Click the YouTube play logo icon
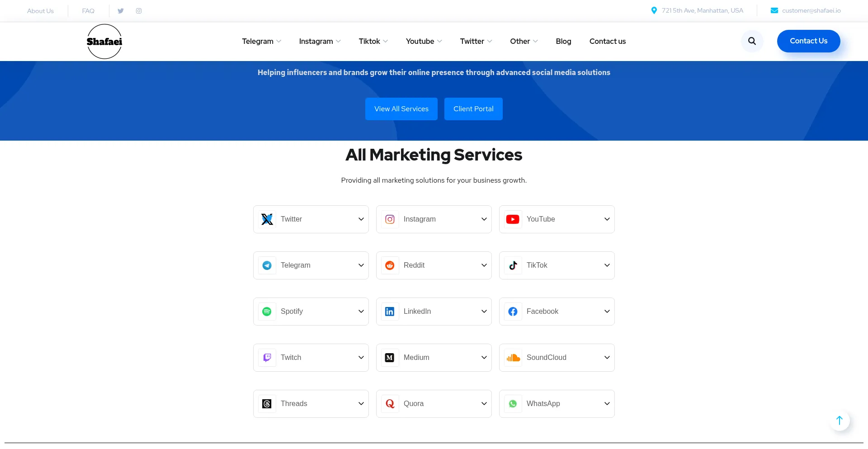Viewport: 868px width, 449px height. point(513,219)
